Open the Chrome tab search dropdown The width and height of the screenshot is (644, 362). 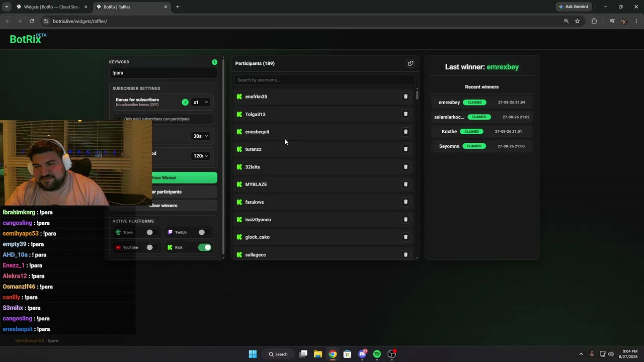click(x=7, y=7)
